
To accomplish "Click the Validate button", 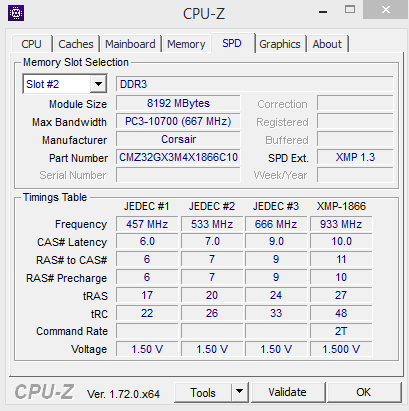I will click(288, 392).
